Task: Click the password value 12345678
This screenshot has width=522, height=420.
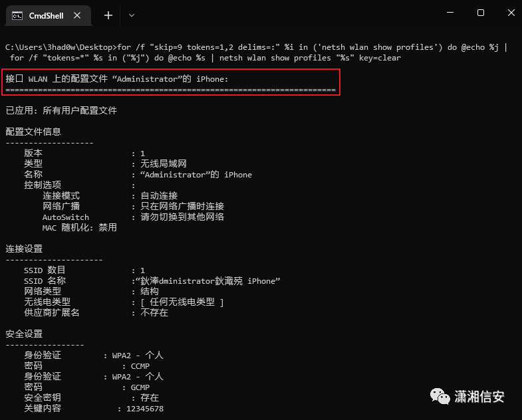Action: point(145,409)
